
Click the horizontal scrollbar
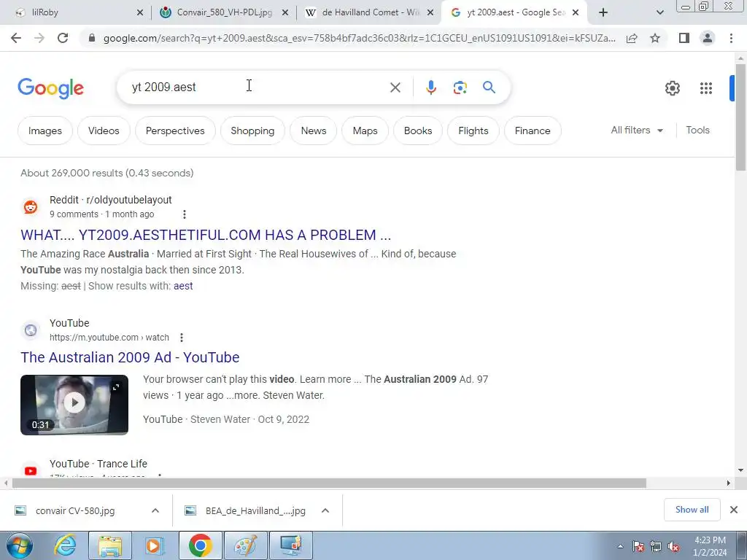[x=329, y=483]
